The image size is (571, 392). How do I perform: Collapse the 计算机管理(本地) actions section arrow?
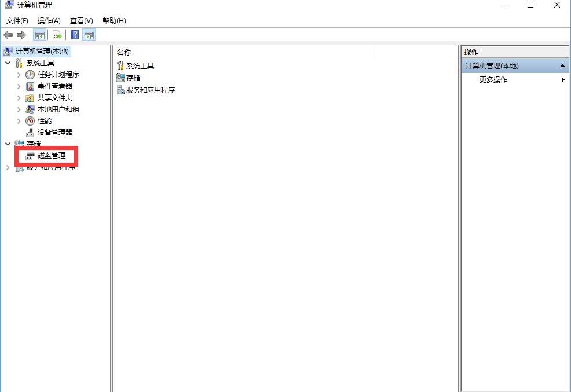click(x=562, y=66)
